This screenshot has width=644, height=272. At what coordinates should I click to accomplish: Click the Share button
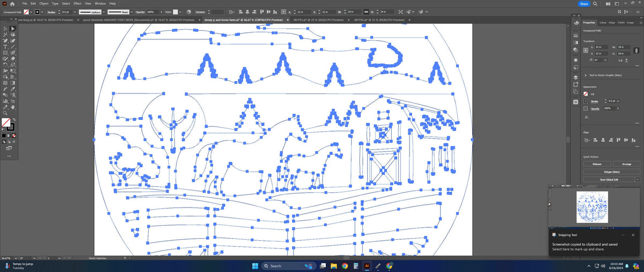pyautogui.click(x=584, y=4)
